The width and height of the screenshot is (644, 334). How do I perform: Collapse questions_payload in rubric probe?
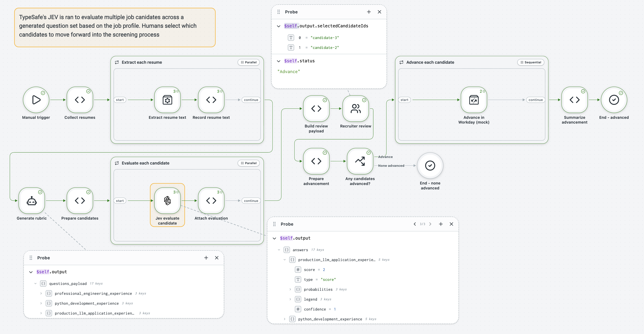[35, 284]
